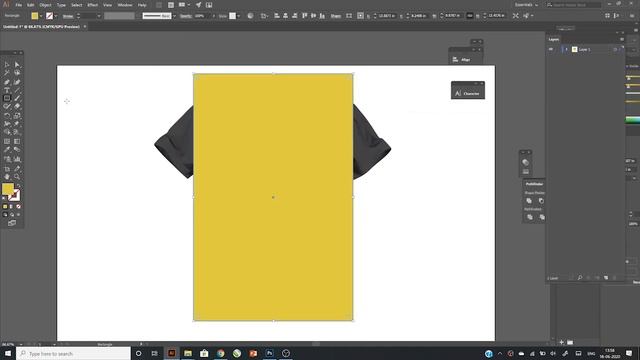Click fill swatch in tools panel
The image size is (640, 360).
(x=8, y=189)
